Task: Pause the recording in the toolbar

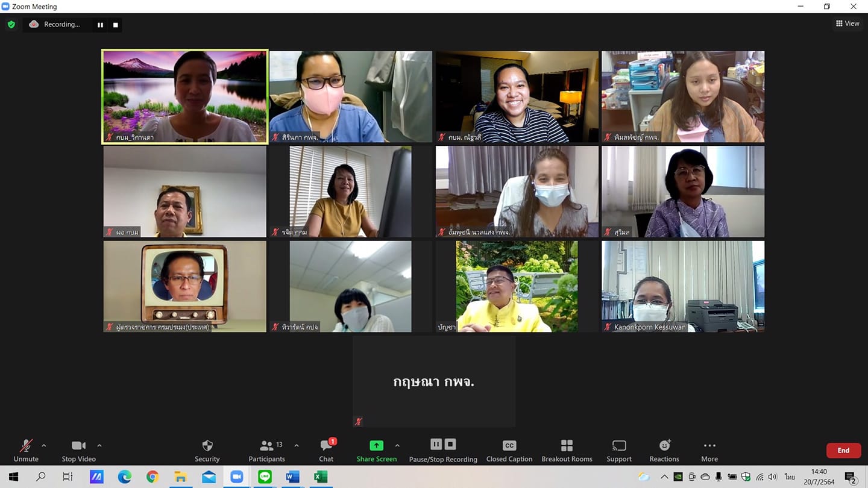Action: [x=436, y=445]
